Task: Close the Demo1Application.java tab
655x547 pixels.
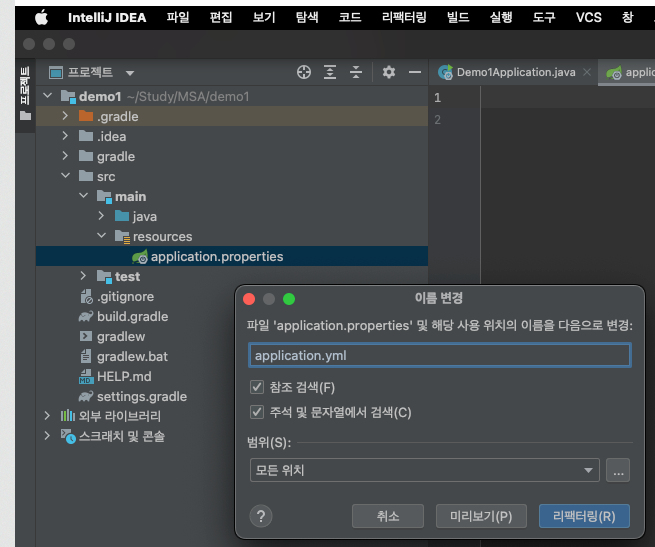Action: (x=587, y=72)
